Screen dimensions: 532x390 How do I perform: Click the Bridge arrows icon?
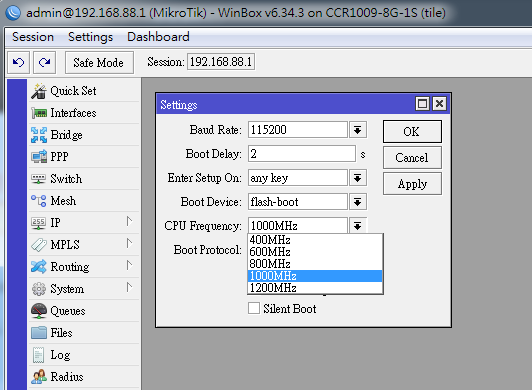pyautogui.click(x=39, y=135)
